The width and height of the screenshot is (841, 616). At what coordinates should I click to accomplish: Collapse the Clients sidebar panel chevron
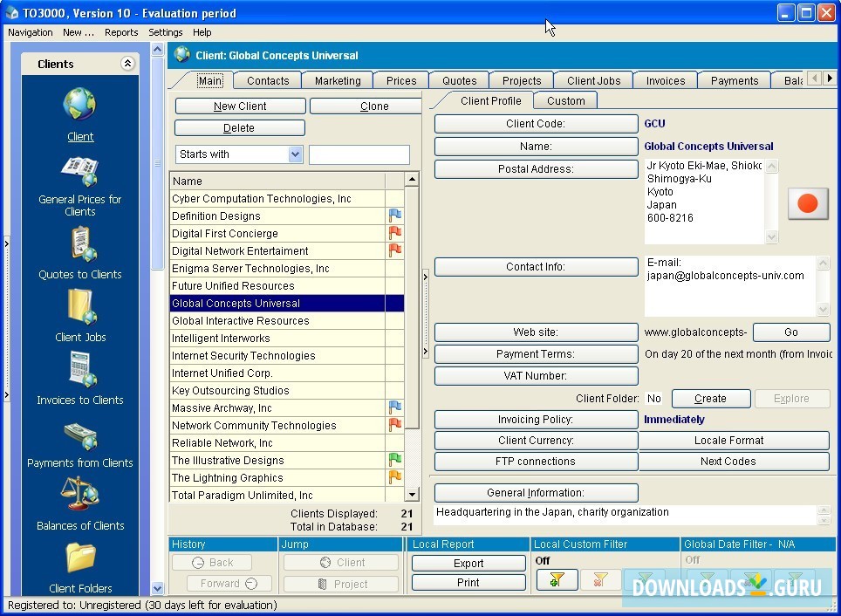(127, 64)
